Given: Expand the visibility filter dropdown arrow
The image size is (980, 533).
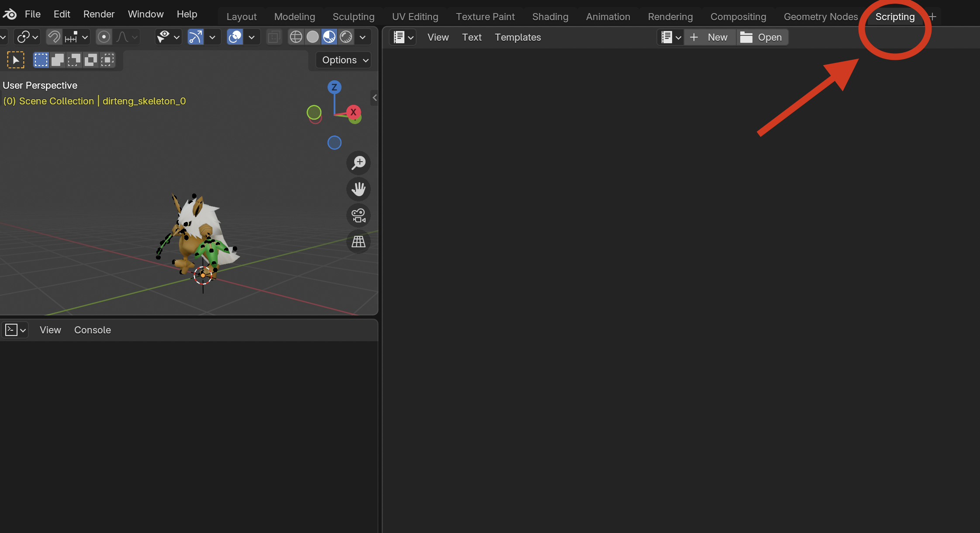Looking at the screenshot, I should point(177,37).
